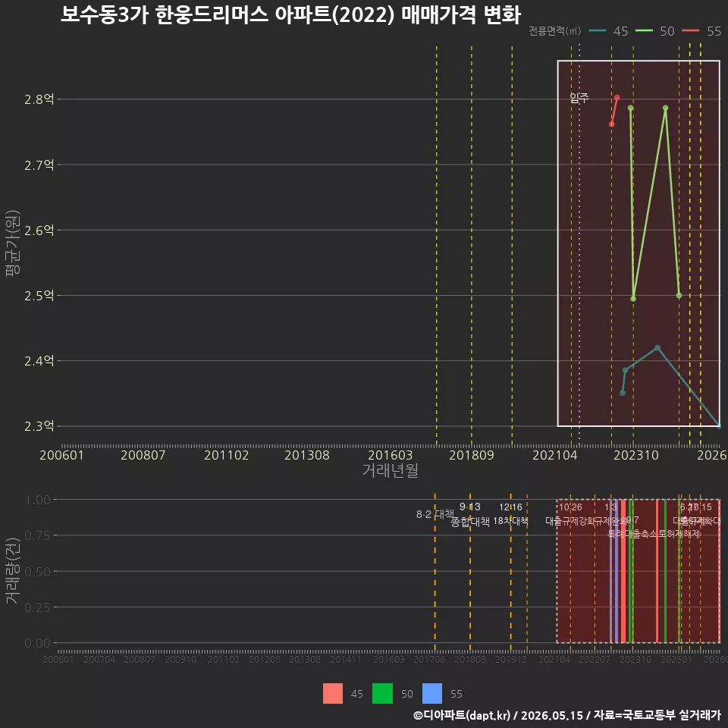Click the 평균가(원) axis title
The height and width of the screenshot is (728, 728).
[x=13, y=243]
